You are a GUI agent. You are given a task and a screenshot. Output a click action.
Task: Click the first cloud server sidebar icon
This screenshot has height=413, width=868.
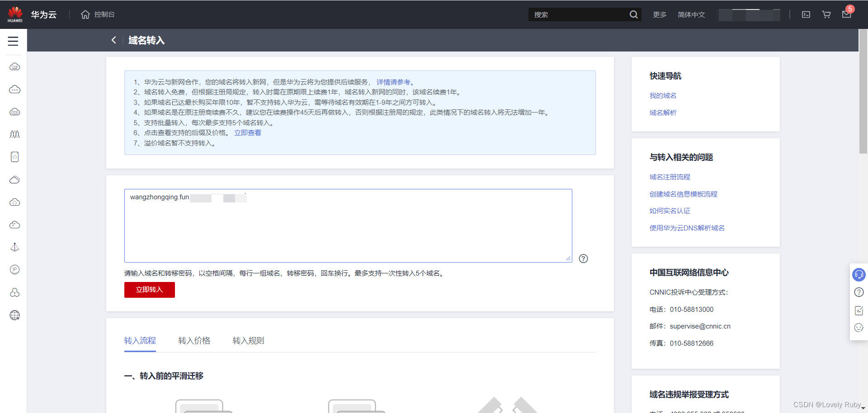pyautogui.click(x=15, y=67)
